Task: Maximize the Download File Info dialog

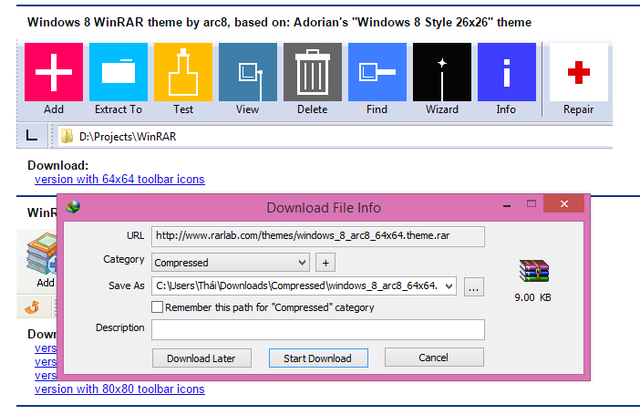Action: [531, 204]
